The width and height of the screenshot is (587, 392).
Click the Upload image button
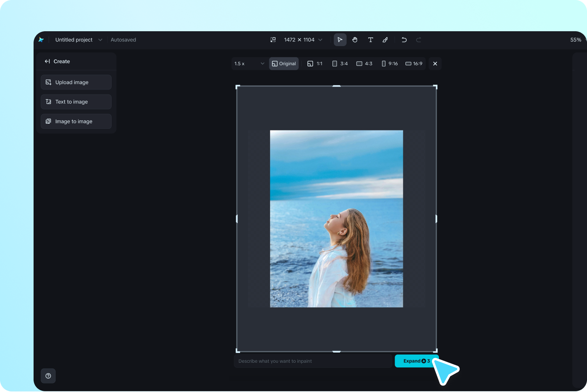(76, 82)
